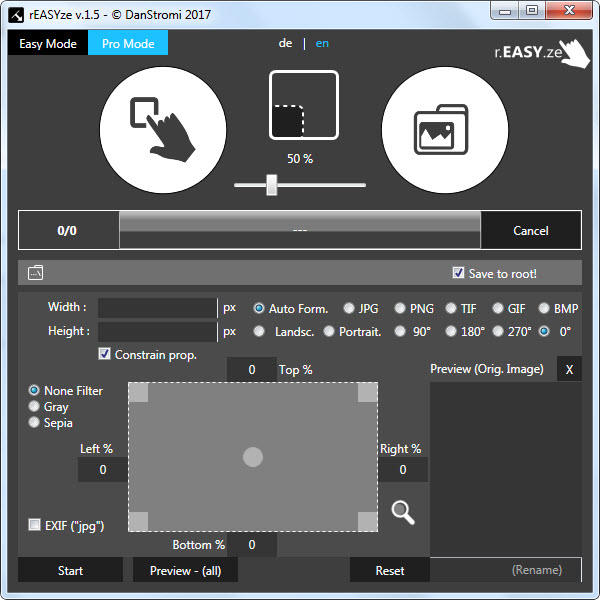Click bottom-left crop corner handle
The height and width of the screenshot is (600, 600).
[x=139, y=522]
